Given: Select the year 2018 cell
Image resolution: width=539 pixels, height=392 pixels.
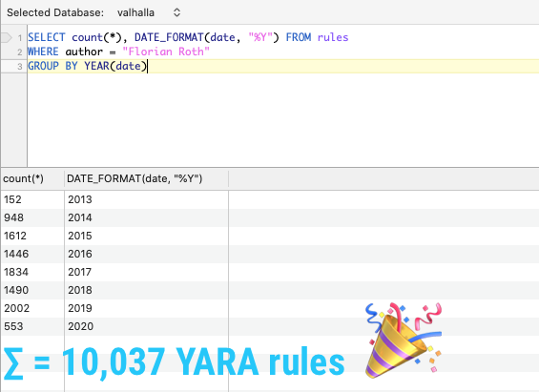Looking at the screenshot, I should pyautogui.click(x=146, y=290).
